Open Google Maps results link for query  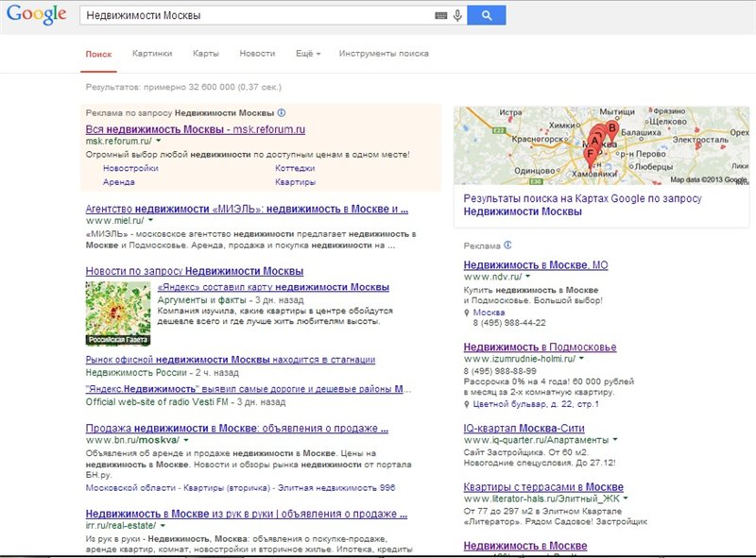[582, 205]
